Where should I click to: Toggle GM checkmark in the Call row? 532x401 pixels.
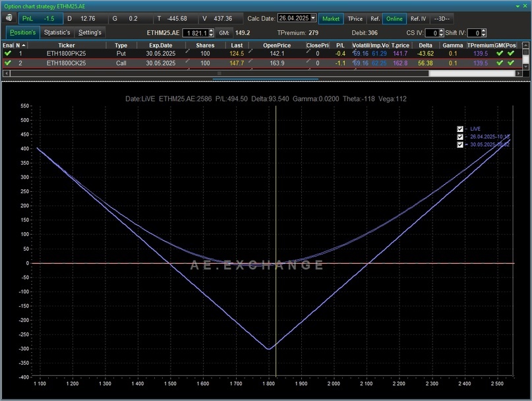[500, 63]
